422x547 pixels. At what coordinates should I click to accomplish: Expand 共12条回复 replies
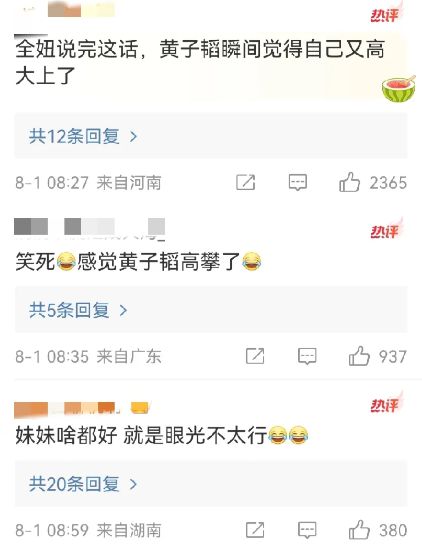point(83,136)
